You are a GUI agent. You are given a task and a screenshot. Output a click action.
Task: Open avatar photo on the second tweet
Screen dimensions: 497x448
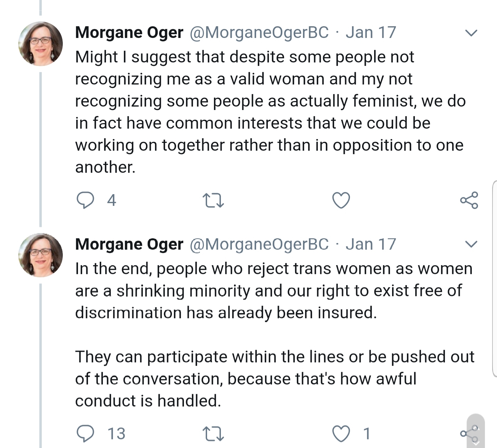[x=40, y=255]
